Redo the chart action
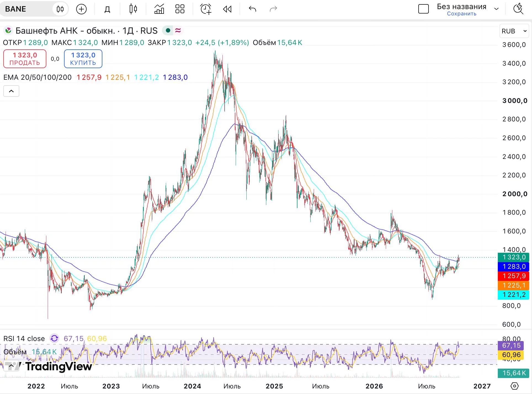 pyautogui.click(x=273, y=9)
